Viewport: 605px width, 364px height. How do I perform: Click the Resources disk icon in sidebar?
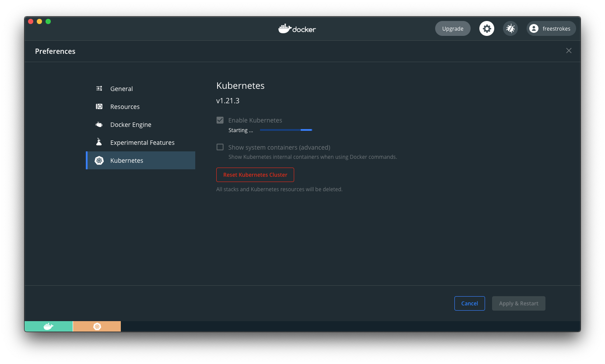click(x=99, y=106)
